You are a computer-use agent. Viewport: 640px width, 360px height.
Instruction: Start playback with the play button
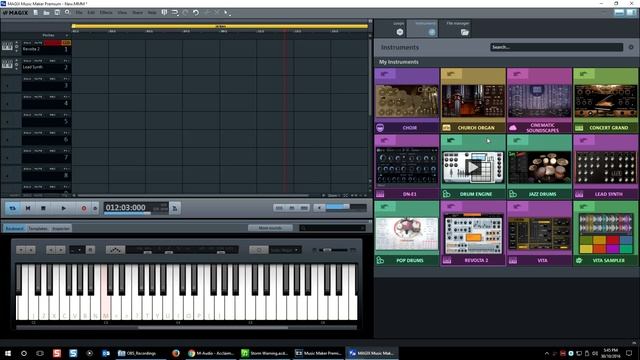tap(63, 208)
